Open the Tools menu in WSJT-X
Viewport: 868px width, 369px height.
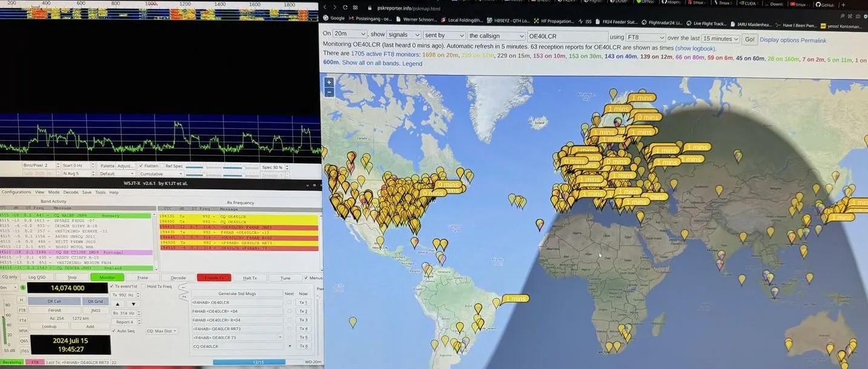[100, 192]
